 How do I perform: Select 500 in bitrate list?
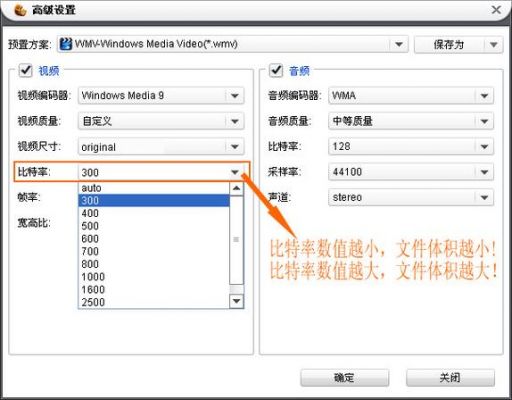[154, 226]
